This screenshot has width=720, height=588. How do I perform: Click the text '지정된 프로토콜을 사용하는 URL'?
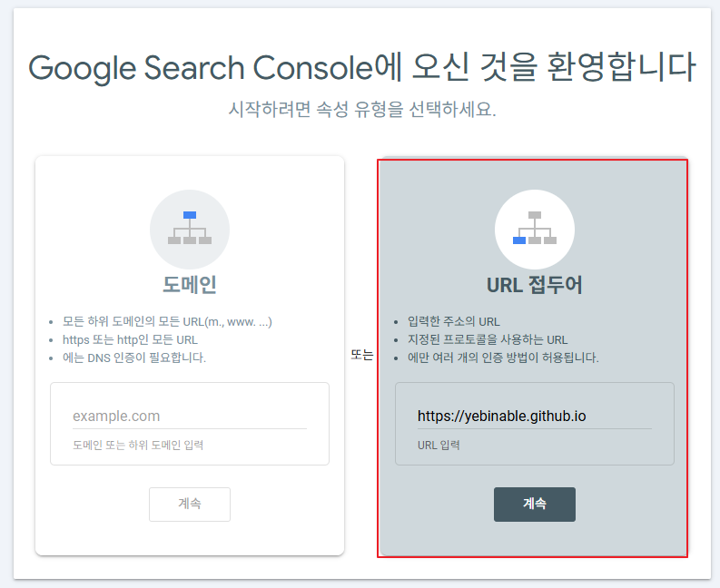[488, 339]
